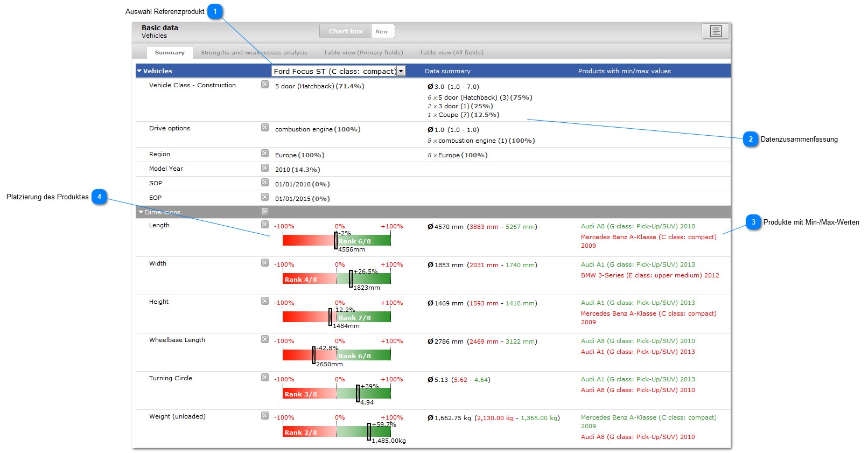868x453 pixels.
Task: Remove the Weight (unloaded) row
Action: tap(265, 416)
